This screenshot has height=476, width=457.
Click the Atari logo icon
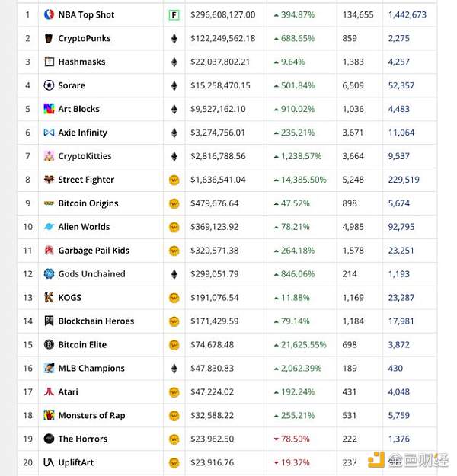click(50, 392)
